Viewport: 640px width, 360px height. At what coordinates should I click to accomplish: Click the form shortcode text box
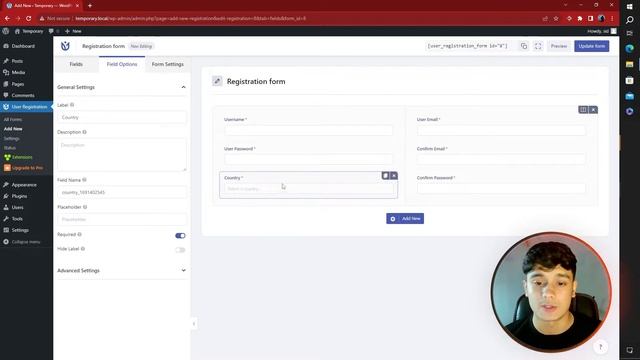(x=467, y=46)
